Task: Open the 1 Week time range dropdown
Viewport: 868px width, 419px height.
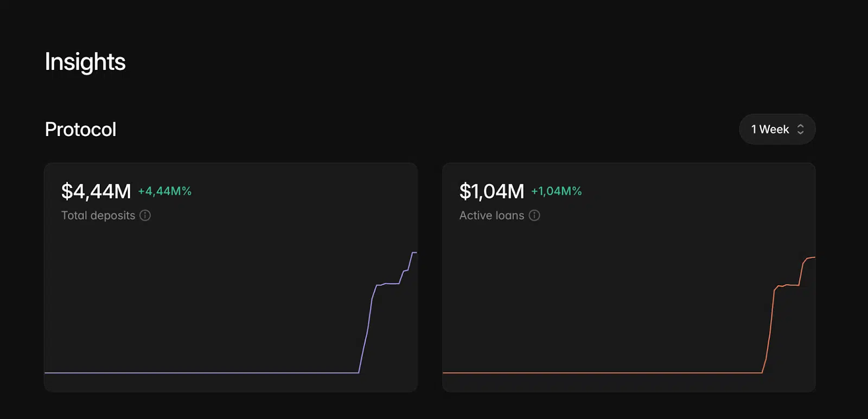Action: 776,130
